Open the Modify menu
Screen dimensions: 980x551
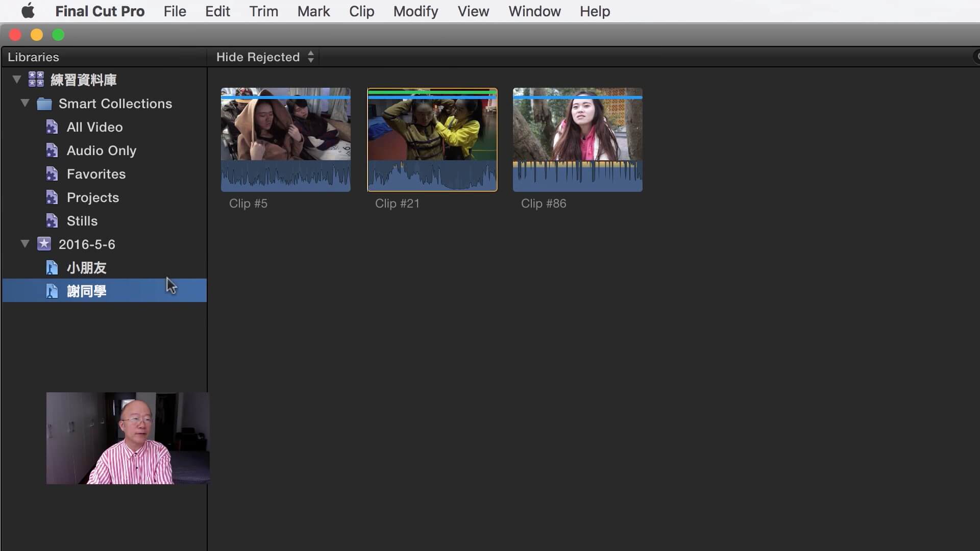pyautogui.click(x=415, y=11)
